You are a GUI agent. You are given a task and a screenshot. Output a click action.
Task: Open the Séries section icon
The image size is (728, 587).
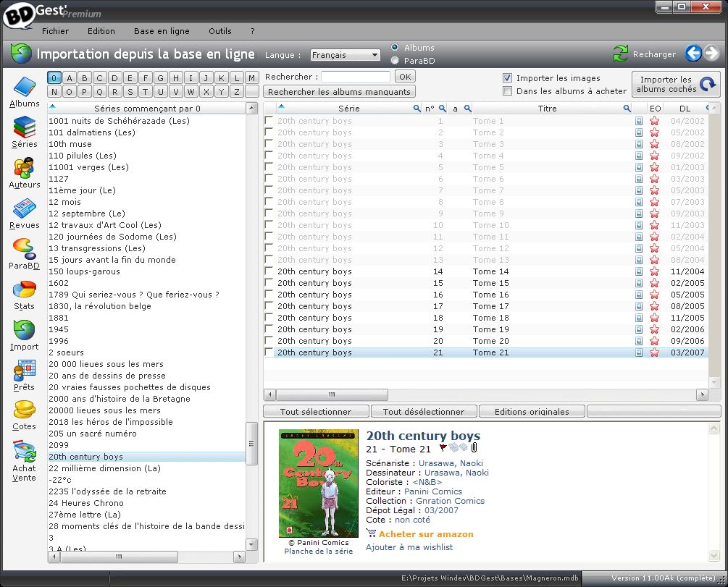pos(24,127)
